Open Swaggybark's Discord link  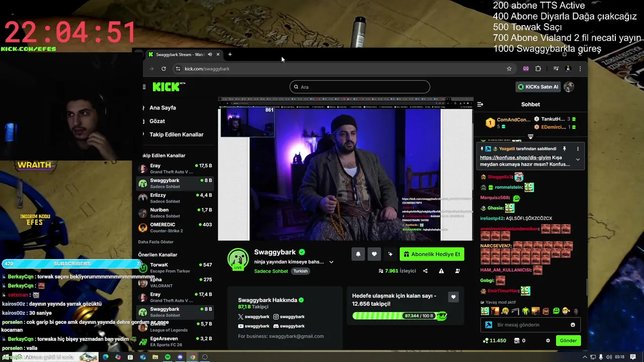(x=289, y=326)
